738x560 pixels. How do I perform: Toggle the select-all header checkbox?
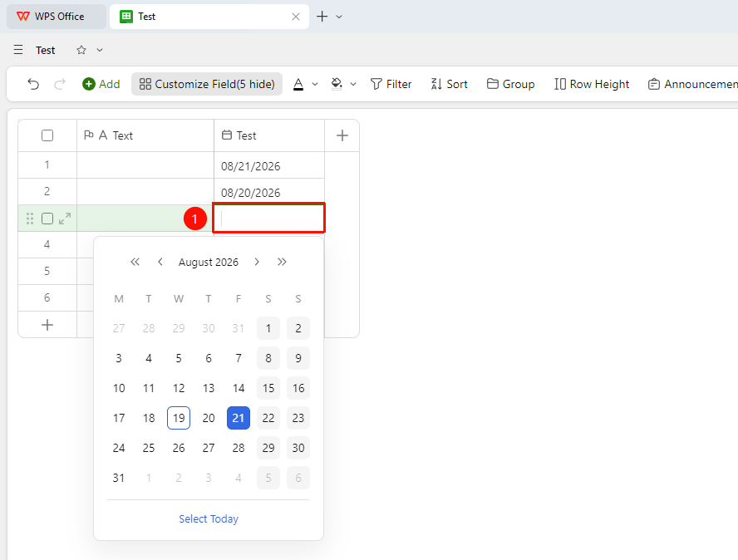click(47, 135)
